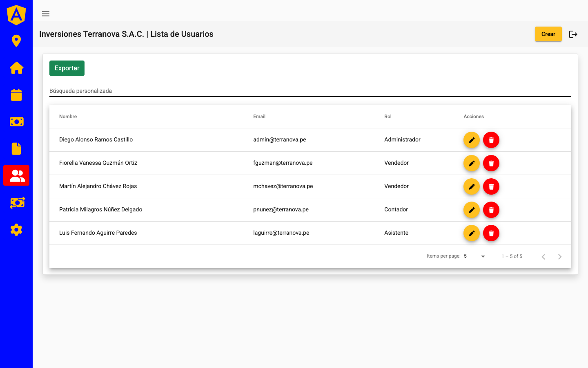Select the users icon in the sidebar

tap(16, 175)
